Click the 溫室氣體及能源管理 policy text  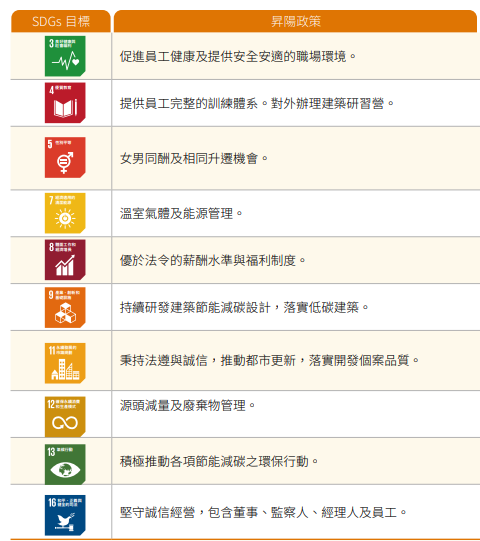pos(176,214)
